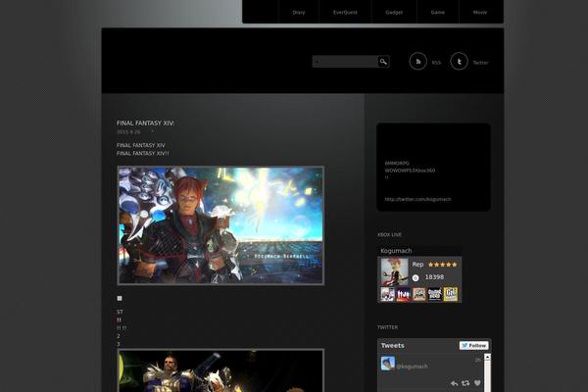The height and width of the screenshot is (392, 588).
Task: Open the RSS text link
Action: pyautogui.click(x=436, y=63)
